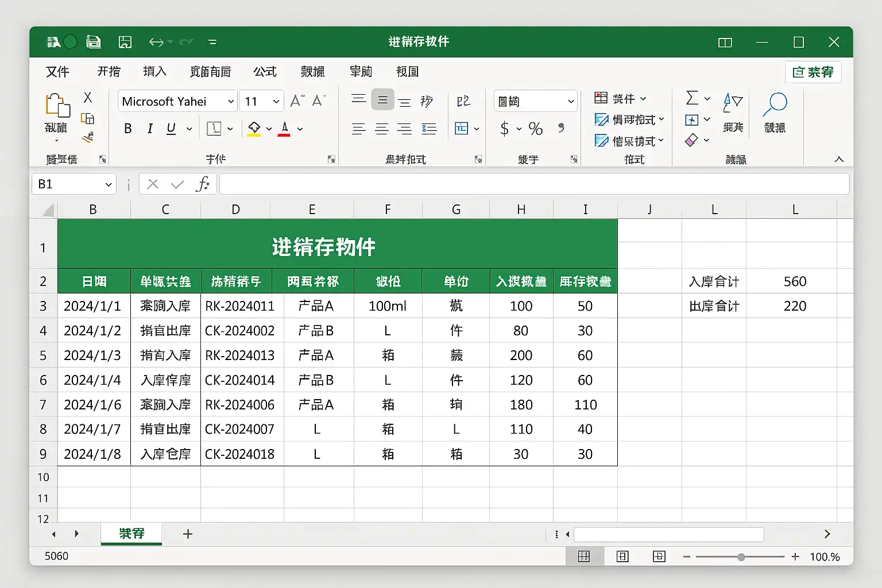Click the share button at top right
The image size is (882, 588).
click(813, 72)
